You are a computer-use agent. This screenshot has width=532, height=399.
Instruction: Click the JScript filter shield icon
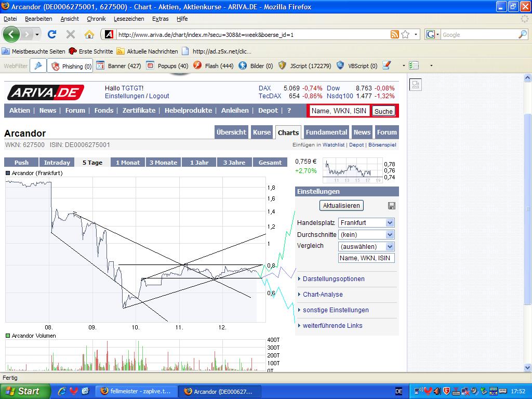tap(282, 65)
